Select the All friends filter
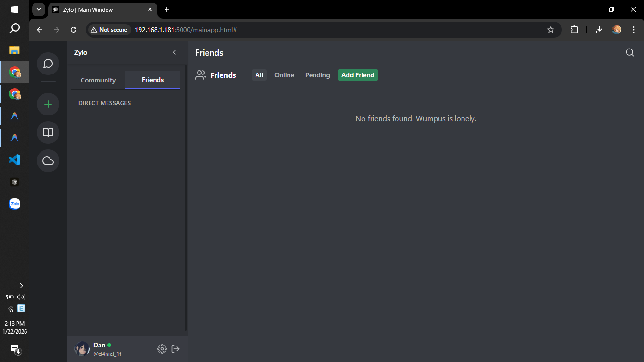 pyautogui.click(x=259, y=75)
